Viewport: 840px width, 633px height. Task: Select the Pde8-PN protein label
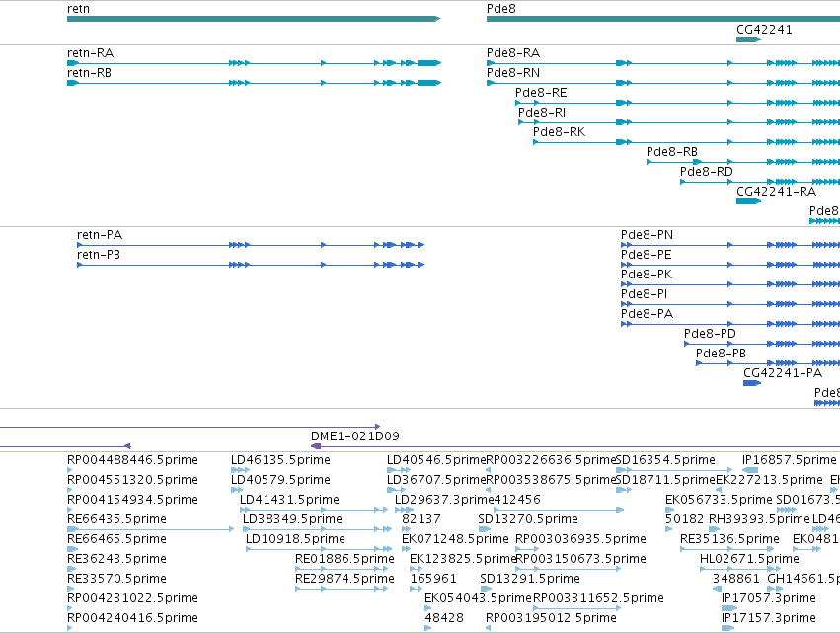[x=647, y=235]
